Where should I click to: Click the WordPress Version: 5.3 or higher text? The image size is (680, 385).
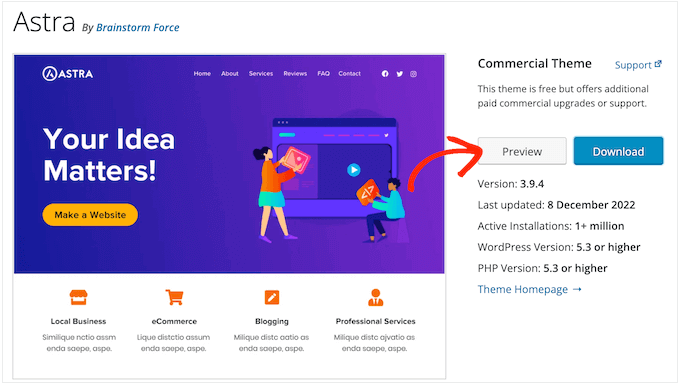point(559,247)
